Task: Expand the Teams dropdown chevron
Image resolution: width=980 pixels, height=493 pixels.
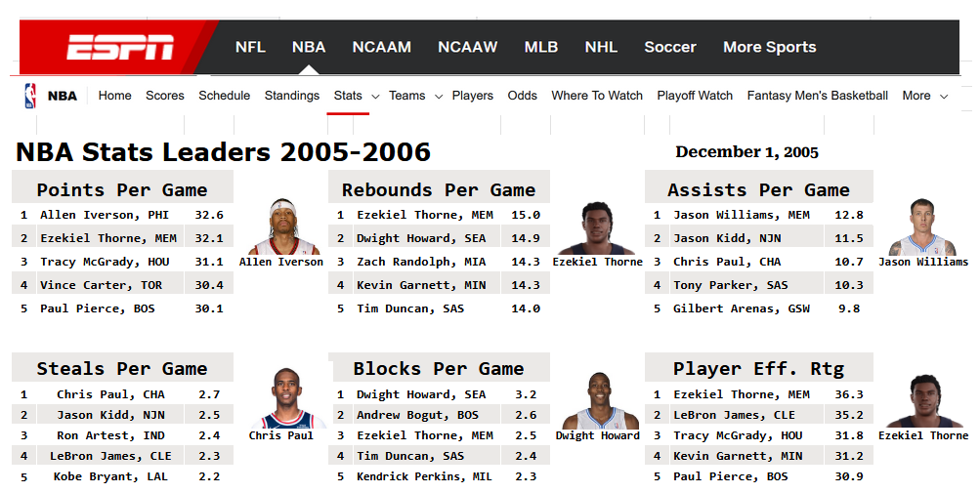Action: click(439, 97)
